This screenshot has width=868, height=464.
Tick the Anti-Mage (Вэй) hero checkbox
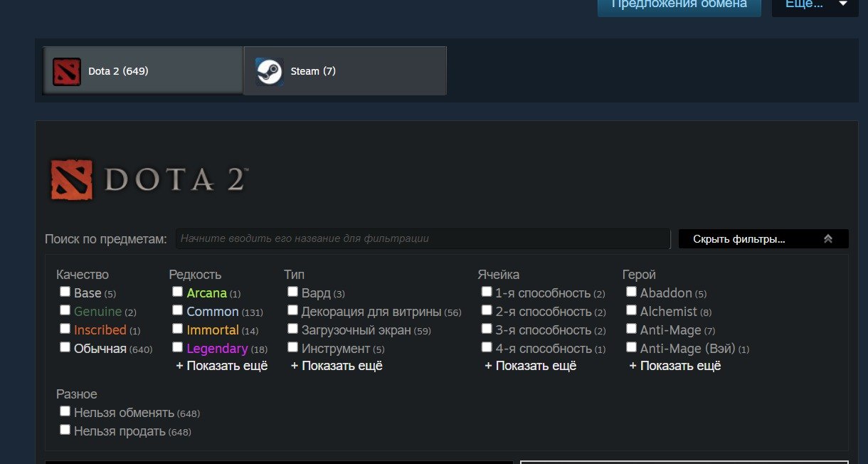click(x=632, y=347)
